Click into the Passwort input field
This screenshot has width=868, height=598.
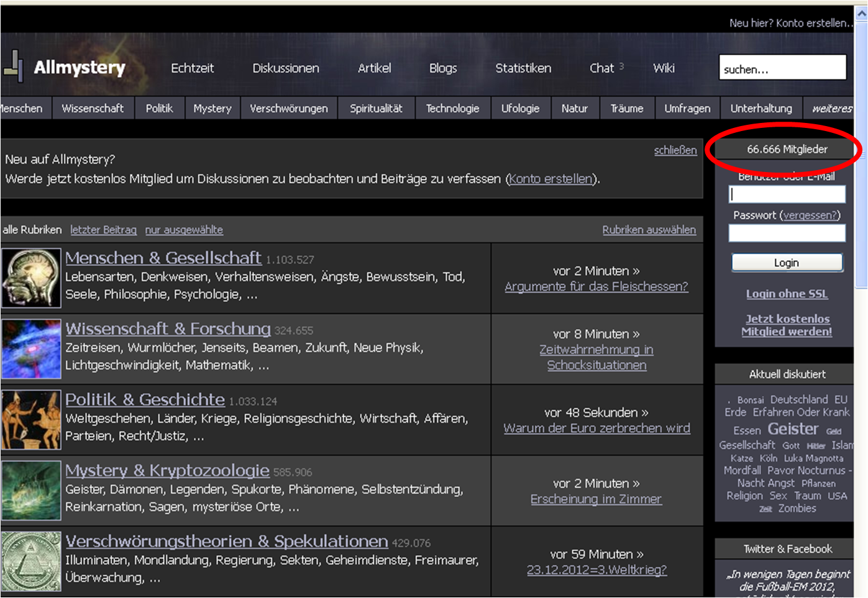(787, 233)
